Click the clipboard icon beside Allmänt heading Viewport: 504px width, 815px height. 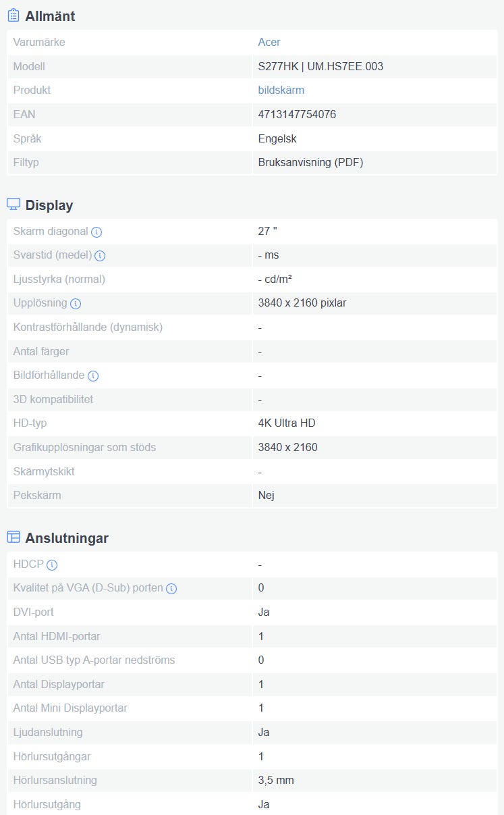tap(13, 16)
